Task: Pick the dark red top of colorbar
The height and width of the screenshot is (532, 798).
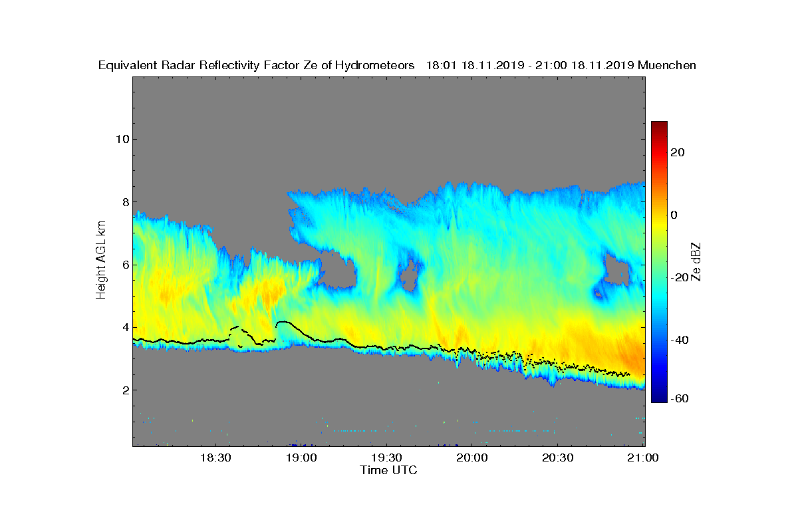Action: pyautogui.click(x=659, y=126)
